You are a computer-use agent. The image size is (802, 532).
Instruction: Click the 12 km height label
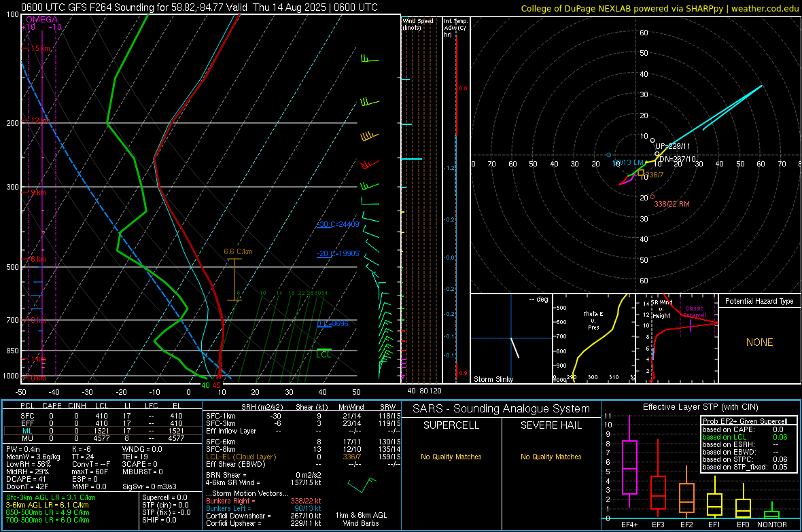click(40, 120)
